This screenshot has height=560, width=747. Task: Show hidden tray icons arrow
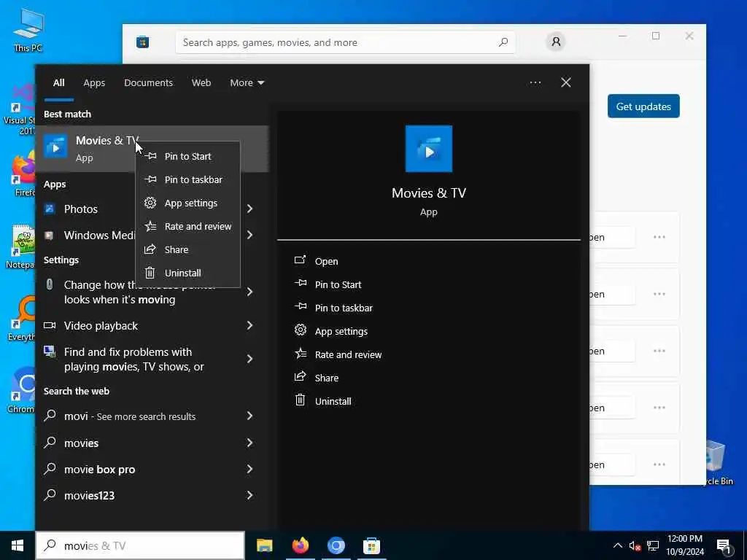click(x=617, y=545)
